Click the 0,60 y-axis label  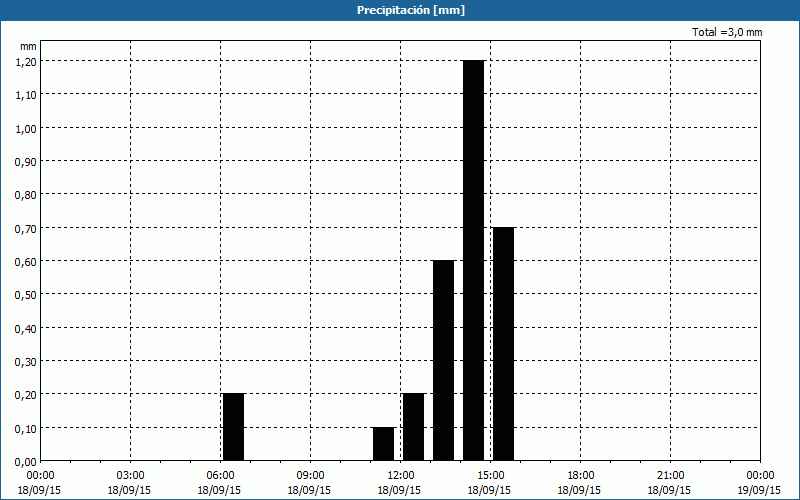pos(26,261)
